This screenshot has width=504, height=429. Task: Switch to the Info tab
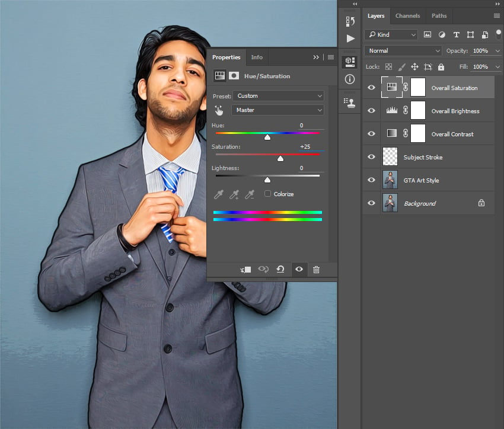257,57
